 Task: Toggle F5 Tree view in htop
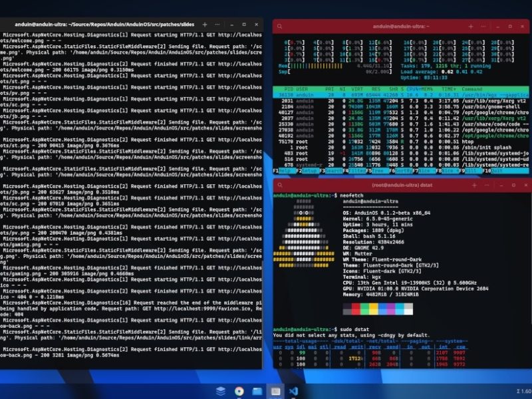377,171
